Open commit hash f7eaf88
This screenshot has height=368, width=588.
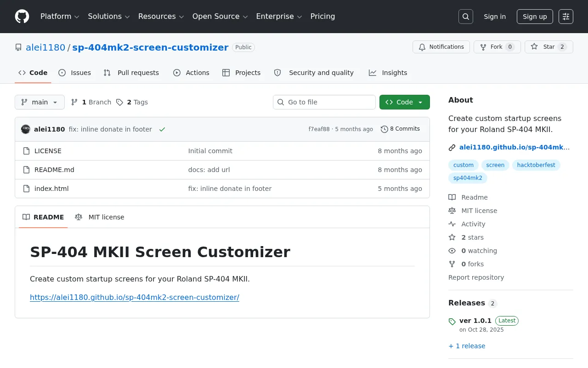[x=319, y=129]
